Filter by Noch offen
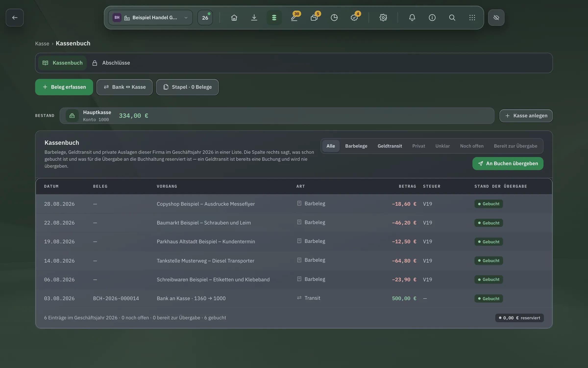588x368 pixels. (x=472, y=146)
